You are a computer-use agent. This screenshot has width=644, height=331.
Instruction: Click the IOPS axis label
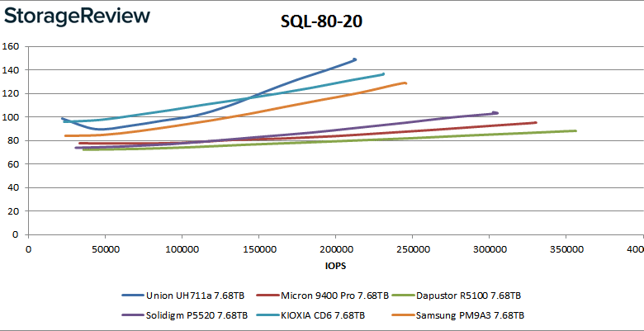pos(335,266)
